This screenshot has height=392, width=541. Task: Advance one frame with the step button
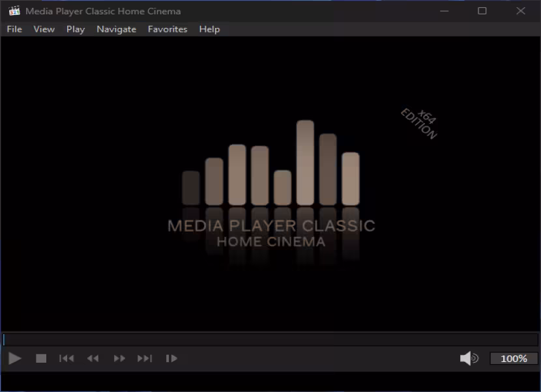(171, 359)
